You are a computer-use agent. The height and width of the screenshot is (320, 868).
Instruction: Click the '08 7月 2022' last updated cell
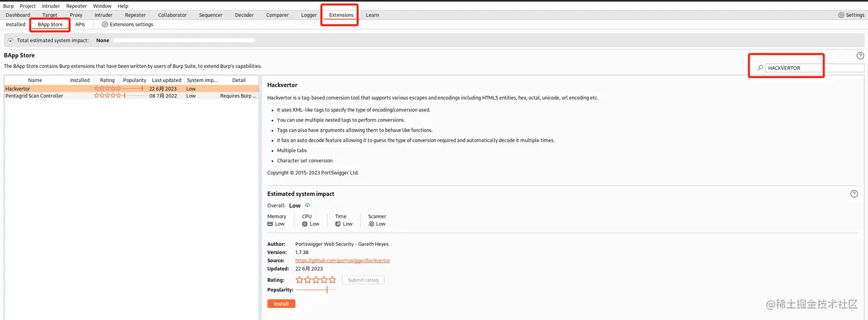click(x=163, y=96)
